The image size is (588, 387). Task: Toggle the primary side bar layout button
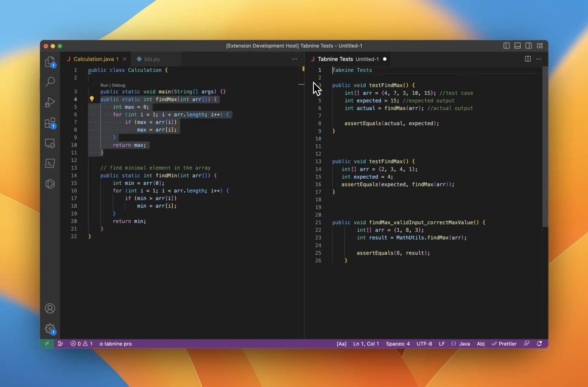[x=506, y=46]
